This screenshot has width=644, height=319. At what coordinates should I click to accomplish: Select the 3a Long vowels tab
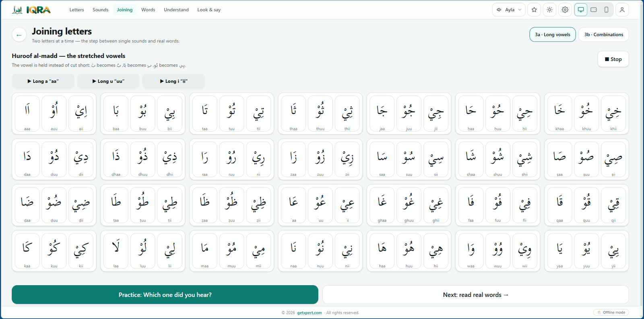(553, 35)
